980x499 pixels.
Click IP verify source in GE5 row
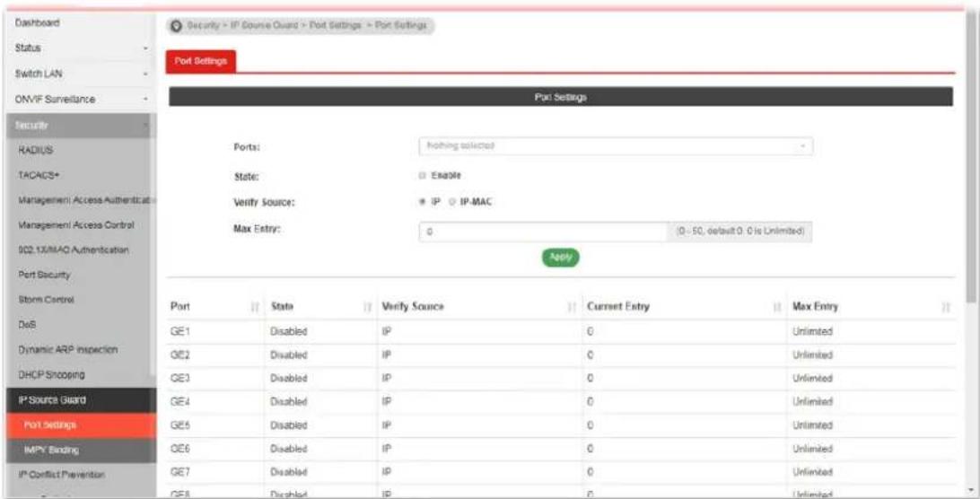[386, 425]
